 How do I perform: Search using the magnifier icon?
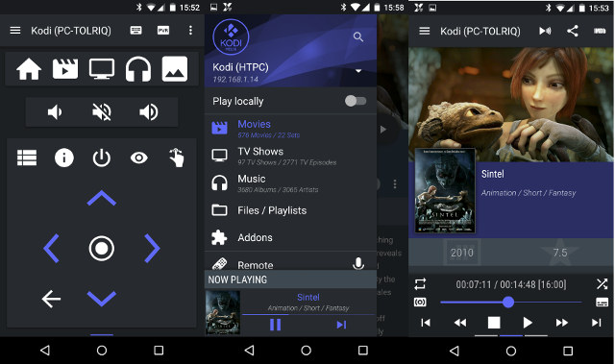click(357, 36)
